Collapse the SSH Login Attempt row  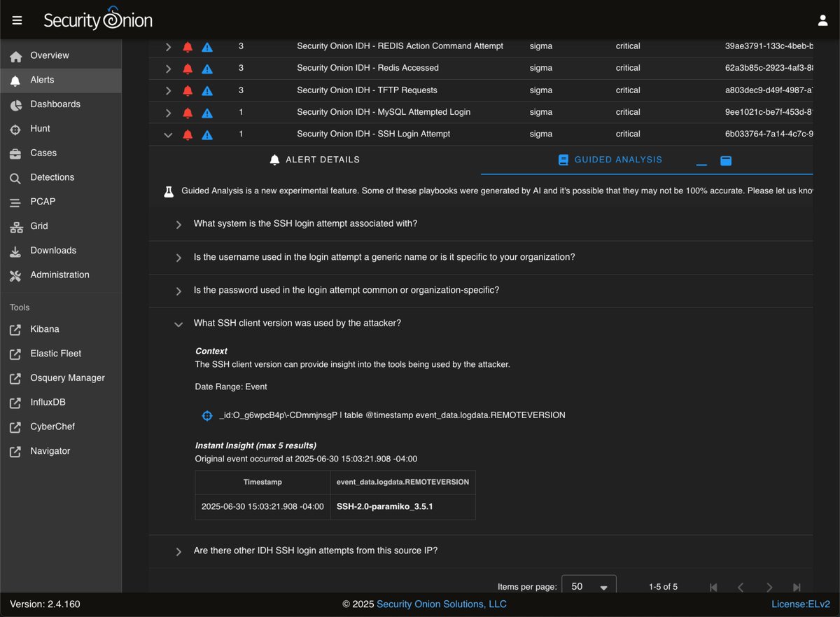[x=168, y=135]
